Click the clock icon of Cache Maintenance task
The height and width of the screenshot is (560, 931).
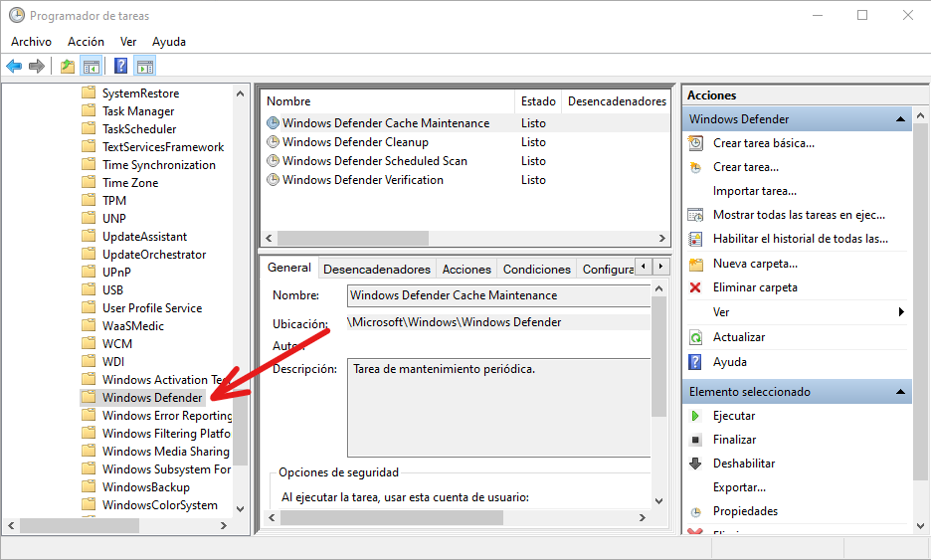[x=273, y=123]
